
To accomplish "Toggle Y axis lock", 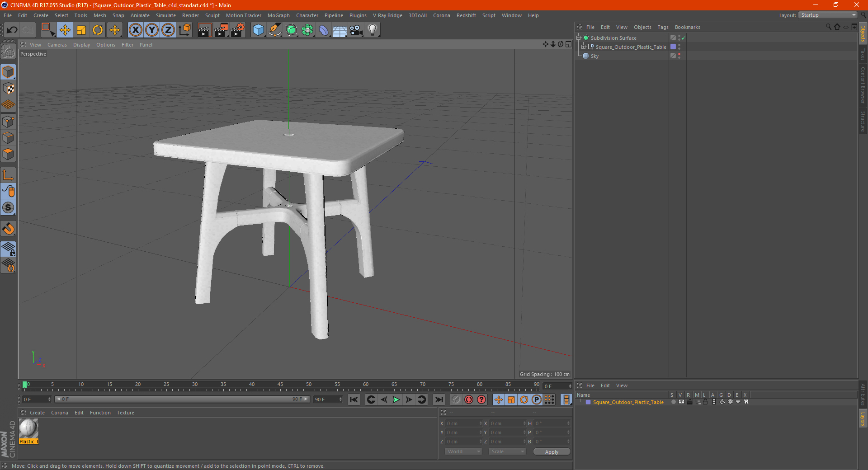I will [x=152, y=30].
